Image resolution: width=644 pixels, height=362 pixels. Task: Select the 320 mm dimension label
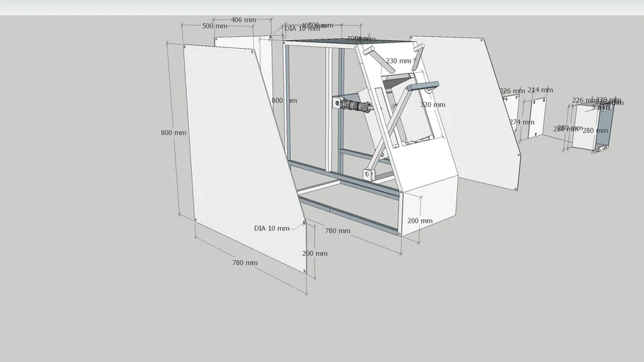[x=432, y=105]
